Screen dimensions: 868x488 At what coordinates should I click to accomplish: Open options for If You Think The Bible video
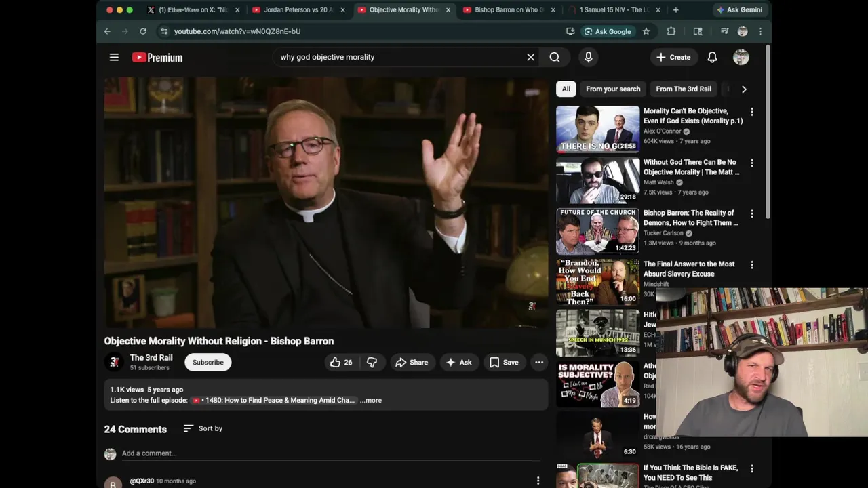pyautogui.click(x=751, y=468)
